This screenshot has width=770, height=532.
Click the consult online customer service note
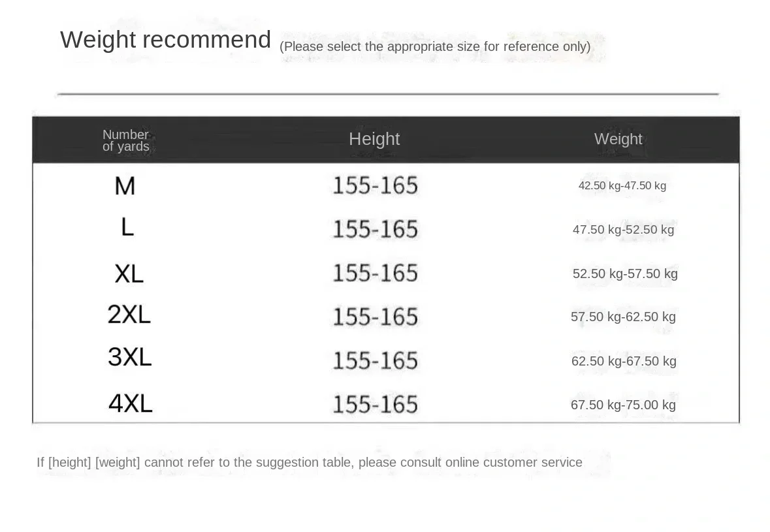coord(310,462)
